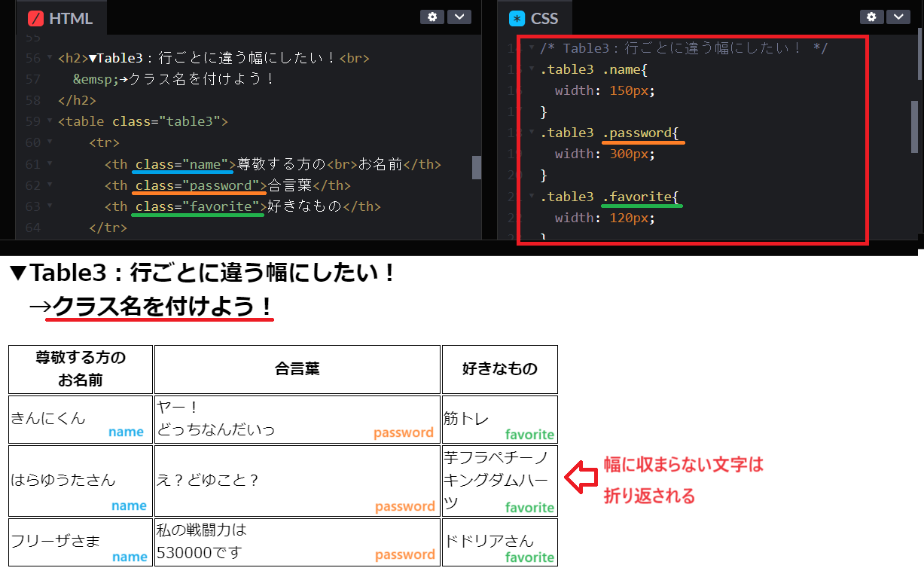The height and width of the screenshot is (571, 924).
Task: Open the CSS panel settings gear
Action: (x=871, y=17)
